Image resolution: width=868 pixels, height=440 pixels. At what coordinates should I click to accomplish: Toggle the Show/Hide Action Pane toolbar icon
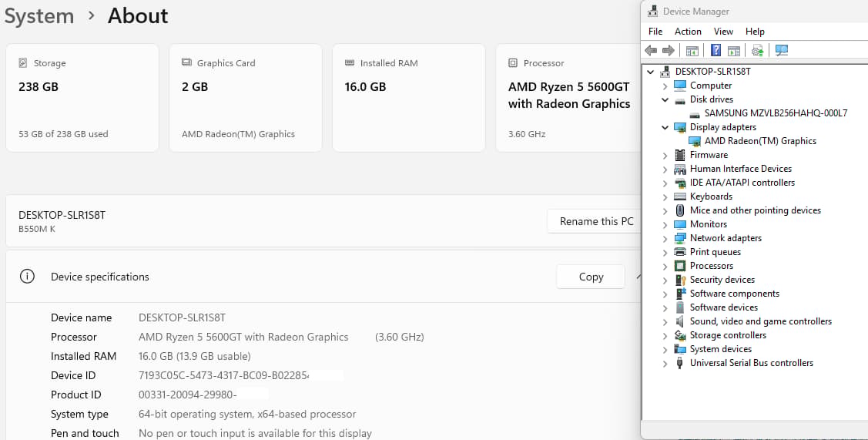pyautogui.click(x=733, y=50)
